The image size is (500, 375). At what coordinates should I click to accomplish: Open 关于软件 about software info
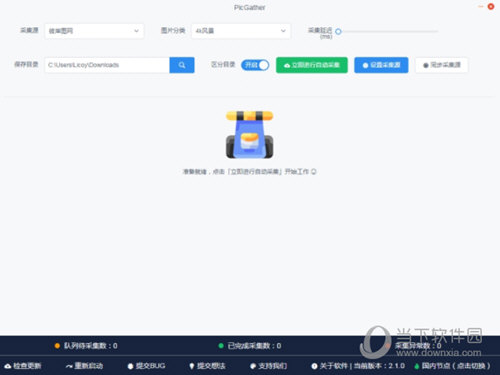point(358,366)
